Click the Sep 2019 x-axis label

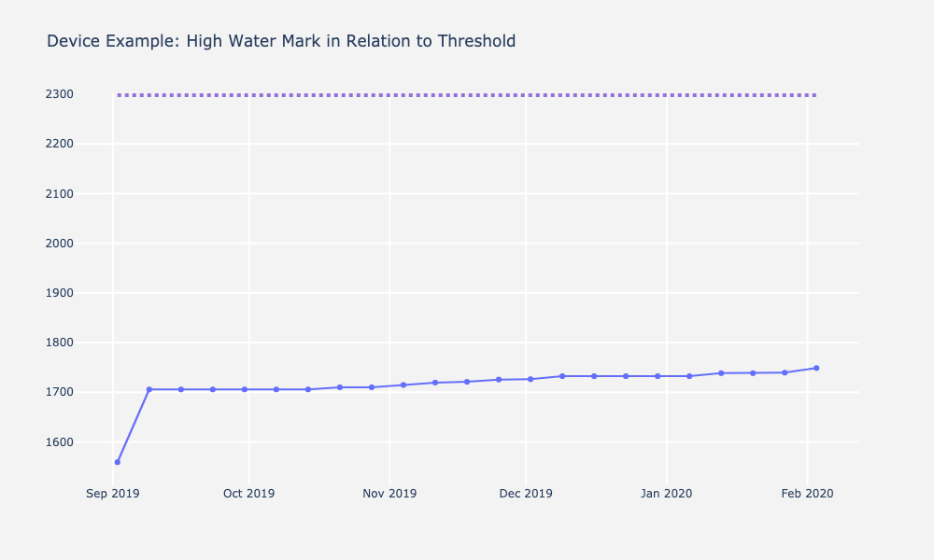click(112, 494)
